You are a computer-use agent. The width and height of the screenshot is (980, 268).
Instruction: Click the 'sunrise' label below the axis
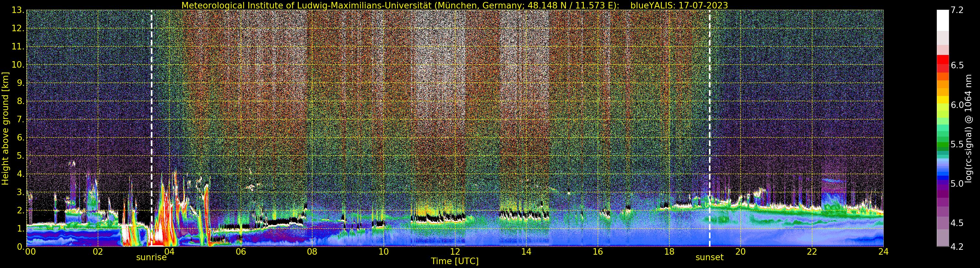coord(151,257)
